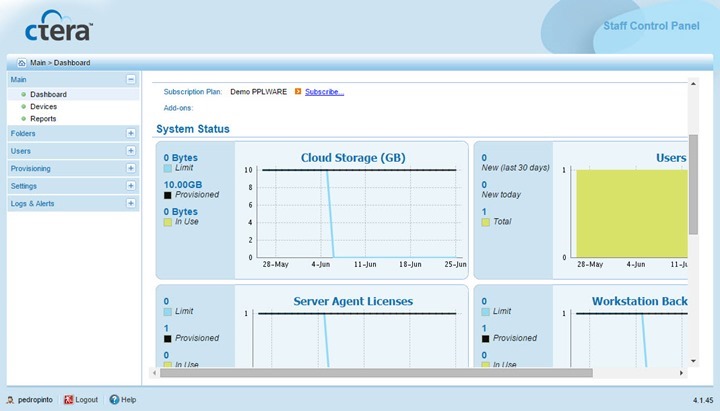Click the Logout icon in the footer
The height and width of the screenshot is (411, 720).
coord(68,400)
